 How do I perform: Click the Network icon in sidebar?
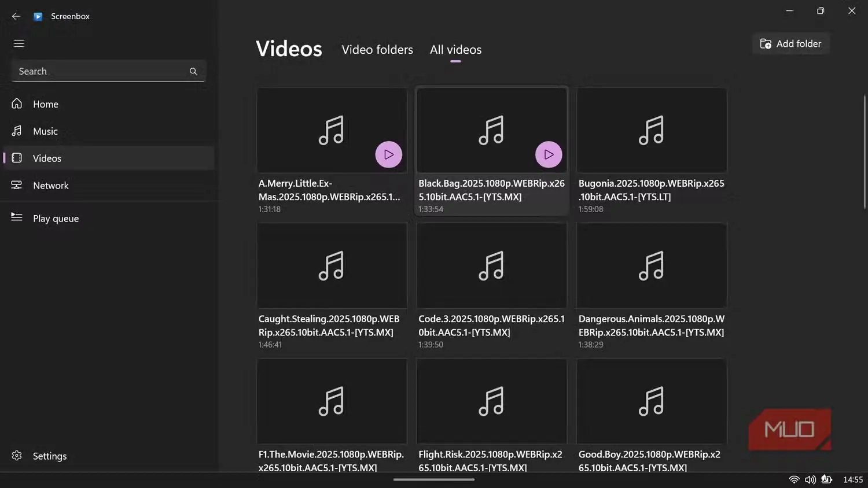17,185
